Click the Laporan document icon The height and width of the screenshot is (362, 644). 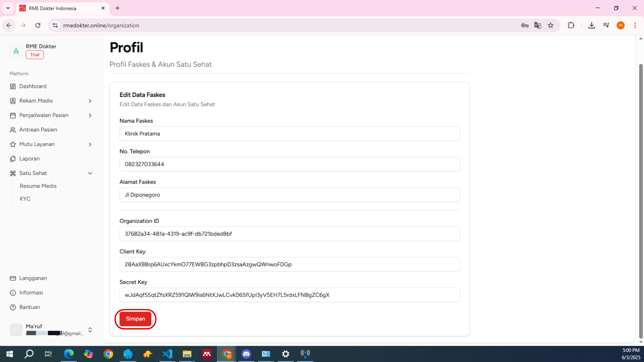coord(13,159)
